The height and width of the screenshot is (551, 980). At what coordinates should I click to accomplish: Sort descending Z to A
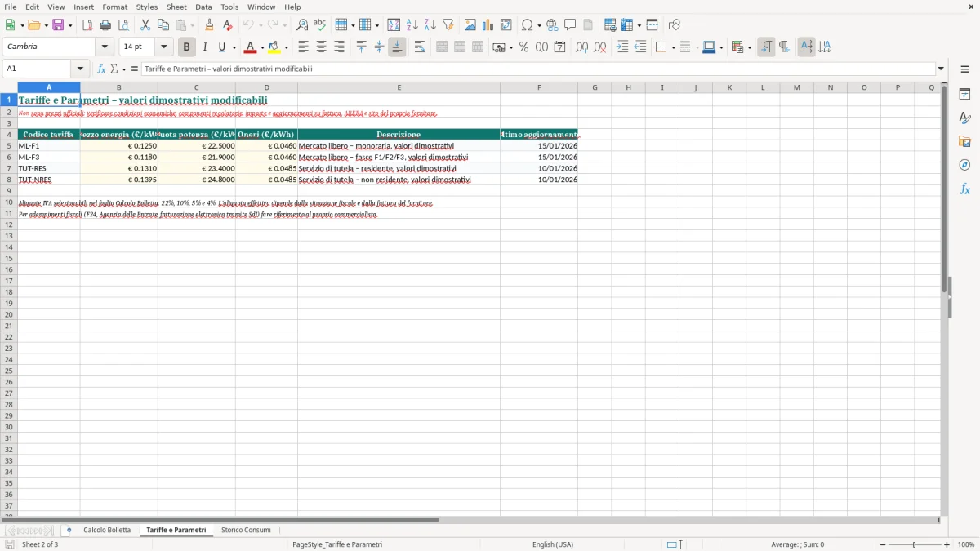pos(430,25)
